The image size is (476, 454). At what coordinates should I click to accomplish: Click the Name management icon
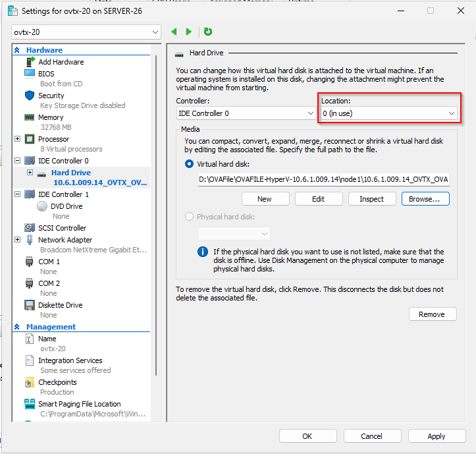30,339
